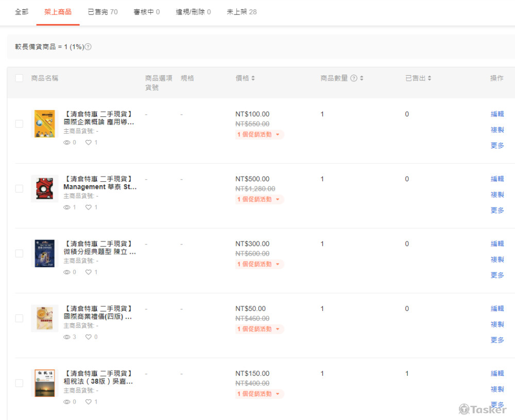Click the eye views icon for 國際商業禮儀

click(66, 337)
